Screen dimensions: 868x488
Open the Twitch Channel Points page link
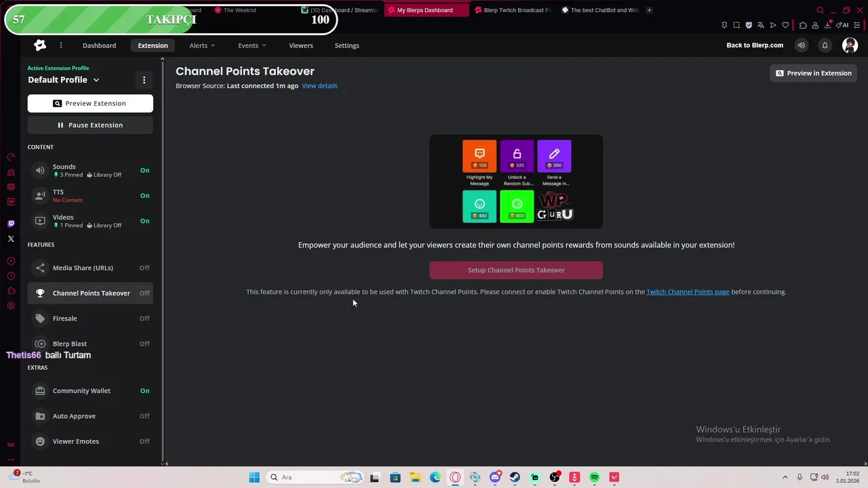[x=688, y=291]
